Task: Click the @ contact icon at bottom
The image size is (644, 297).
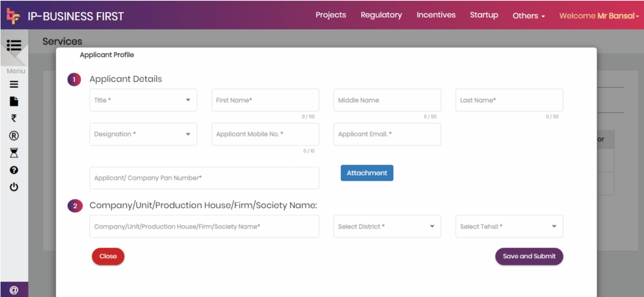Action: pos(14,290)
